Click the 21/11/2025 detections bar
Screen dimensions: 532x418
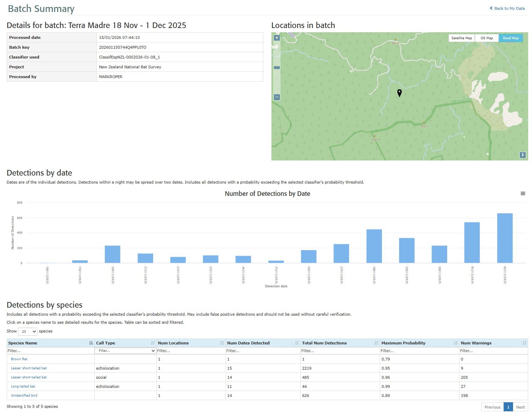(x=145, y=258)
